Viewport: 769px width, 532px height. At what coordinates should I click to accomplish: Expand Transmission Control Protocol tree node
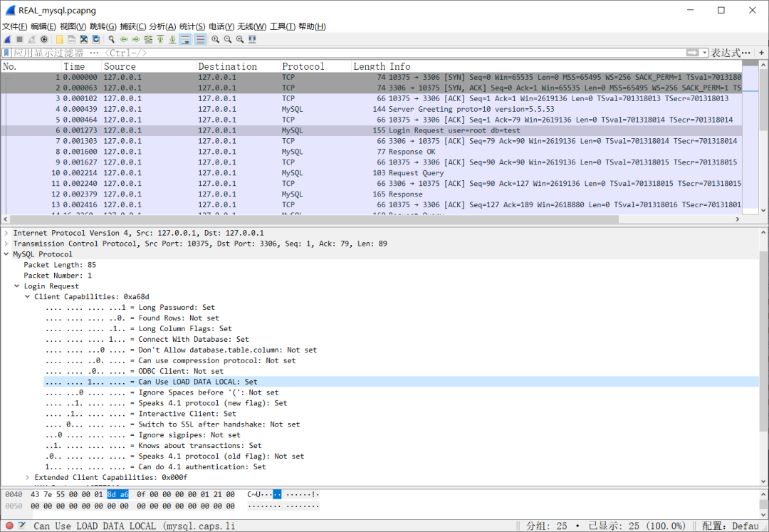pyautogui.click(x=6, y=244)
